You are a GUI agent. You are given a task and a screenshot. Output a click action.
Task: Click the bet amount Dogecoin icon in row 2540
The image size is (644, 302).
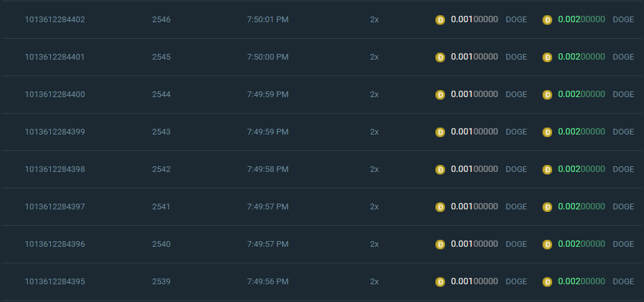click(x=440, y=244)
